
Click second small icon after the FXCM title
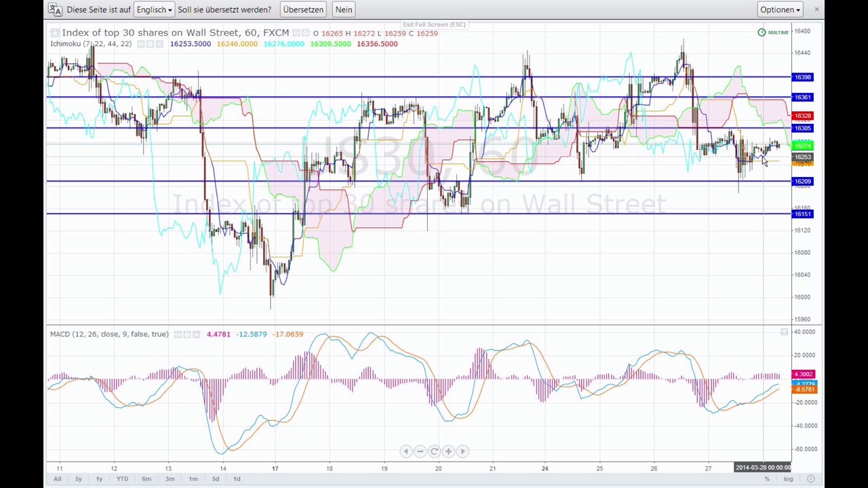(306, 33)
